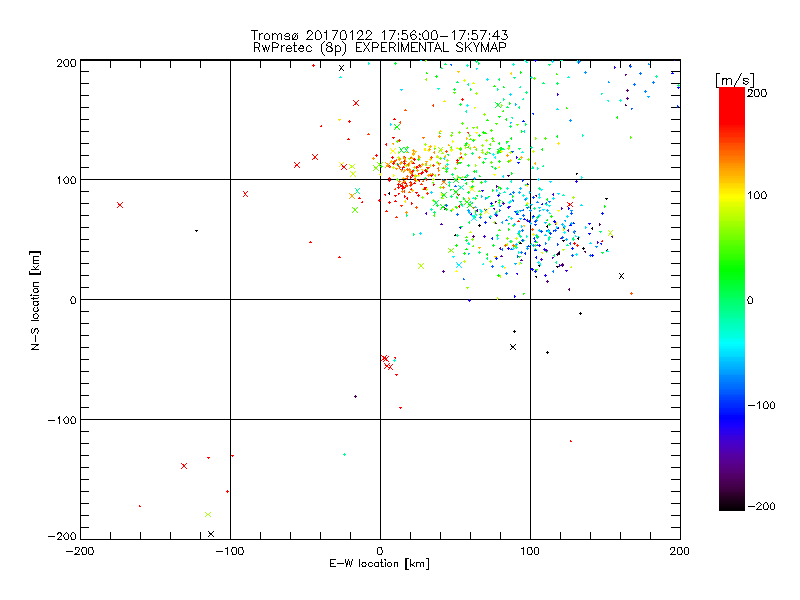This screenshot has height=600, width=800.
Task: Click the 'N-S location [km]' axis label
Action: [35, 300]
